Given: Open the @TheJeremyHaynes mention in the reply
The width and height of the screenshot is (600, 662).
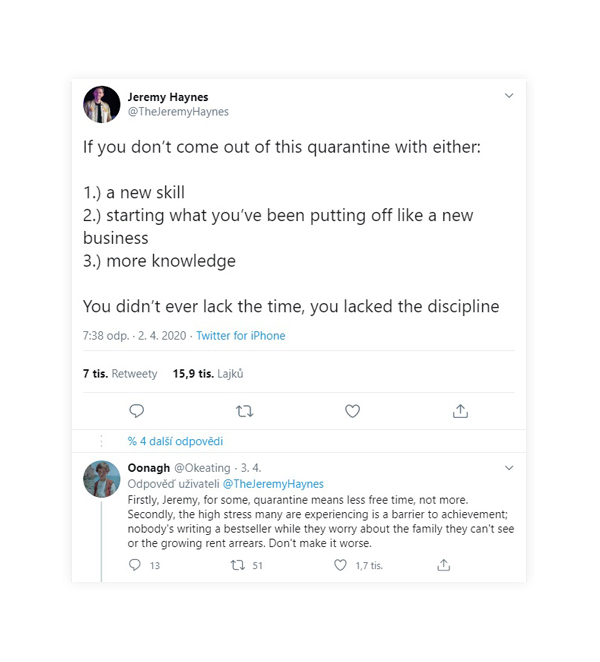Looking at the screenshot, I should coord(273,484).
